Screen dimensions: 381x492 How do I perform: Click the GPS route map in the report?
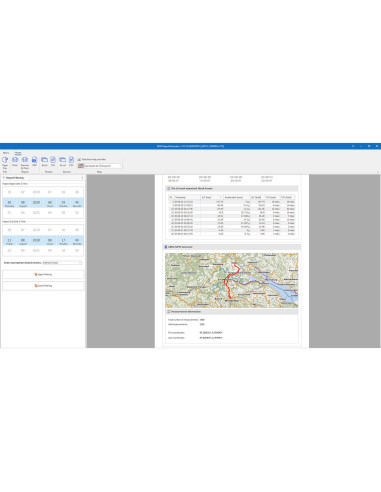[232, 280]
